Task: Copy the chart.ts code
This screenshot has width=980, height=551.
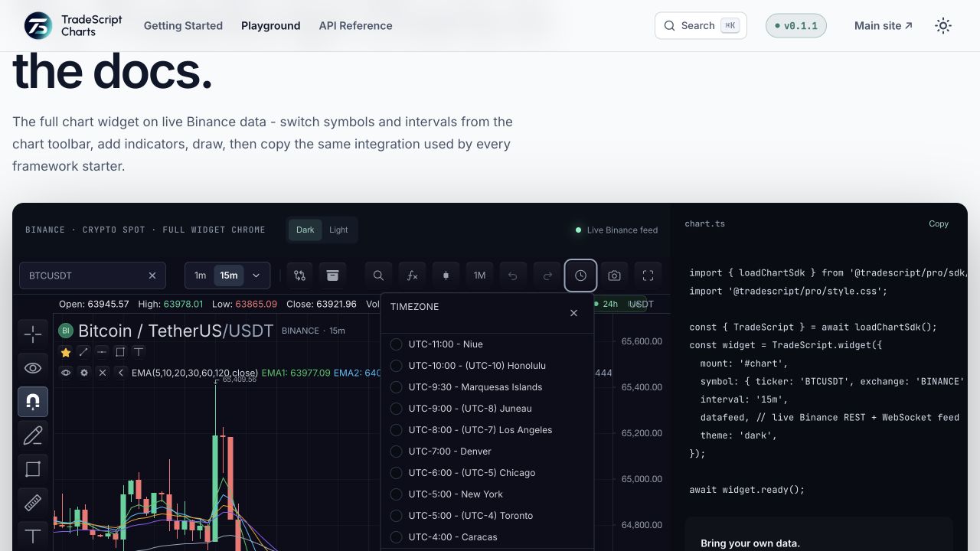Action: click(x=939, y=223)
